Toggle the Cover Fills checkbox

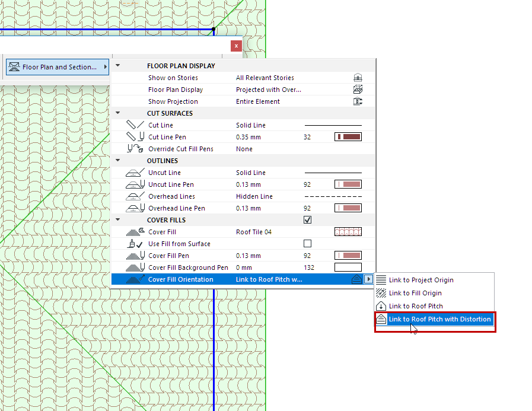[x=307, y=220]
